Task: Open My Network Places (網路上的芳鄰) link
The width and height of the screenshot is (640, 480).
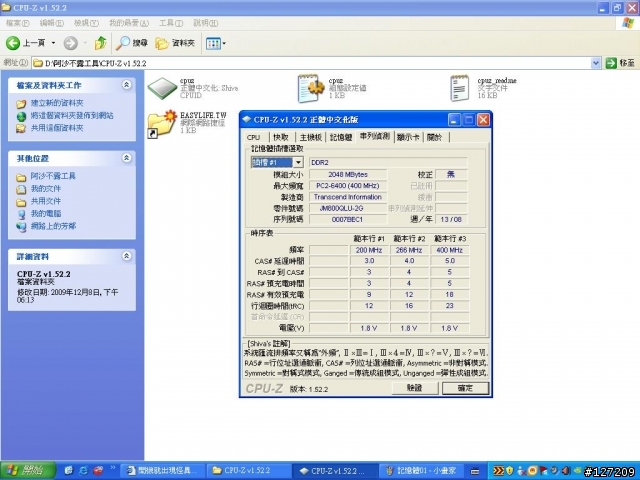Action: (53, 226)
